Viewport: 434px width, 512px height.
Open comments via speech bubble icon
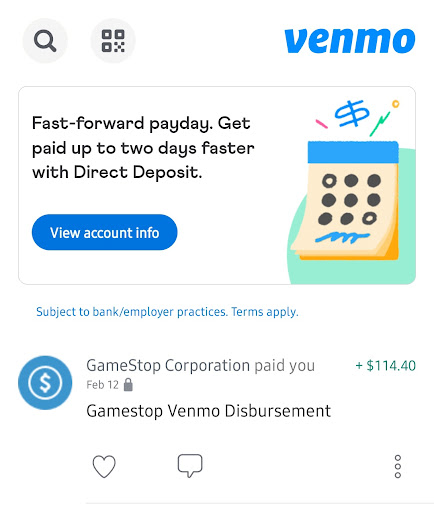190,465
